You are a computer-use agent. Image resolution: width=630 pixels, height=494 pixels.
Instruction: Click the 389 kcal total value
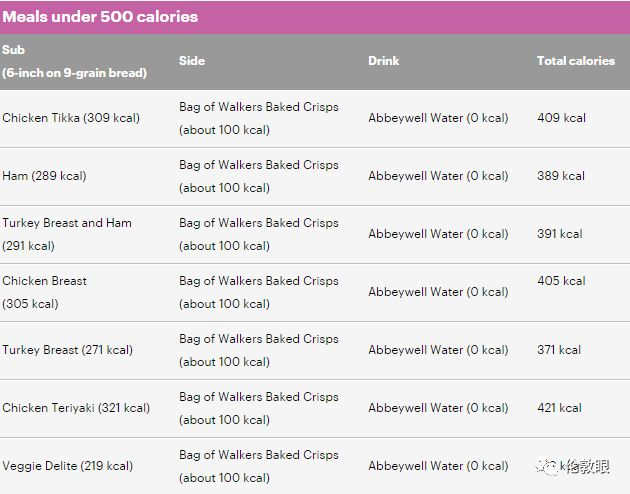[x=561, y=176]
